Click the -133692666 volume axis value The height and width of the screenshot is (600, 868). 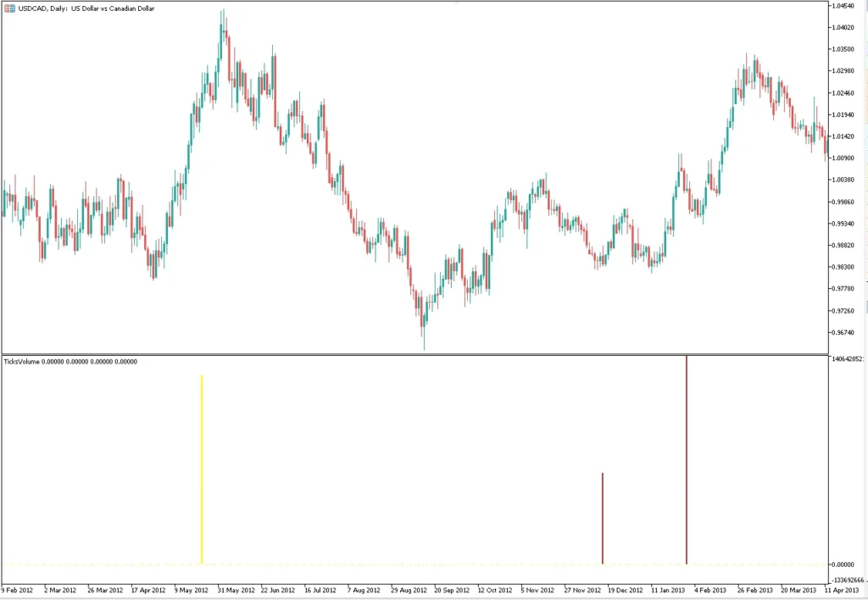848,580
